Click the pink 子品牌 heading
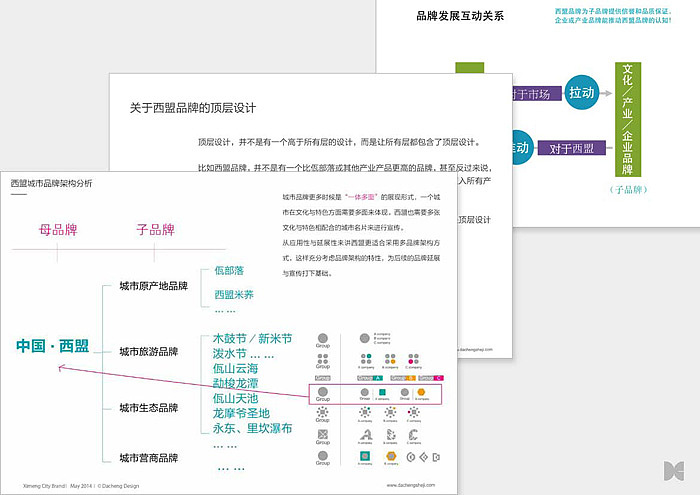This screenshot has height=495, width=700. coord(155,230)
